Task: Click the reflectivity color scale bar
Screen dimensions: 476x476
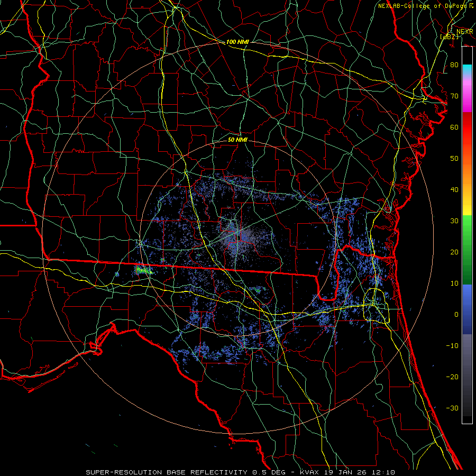Action: click(x=467, y=235)
